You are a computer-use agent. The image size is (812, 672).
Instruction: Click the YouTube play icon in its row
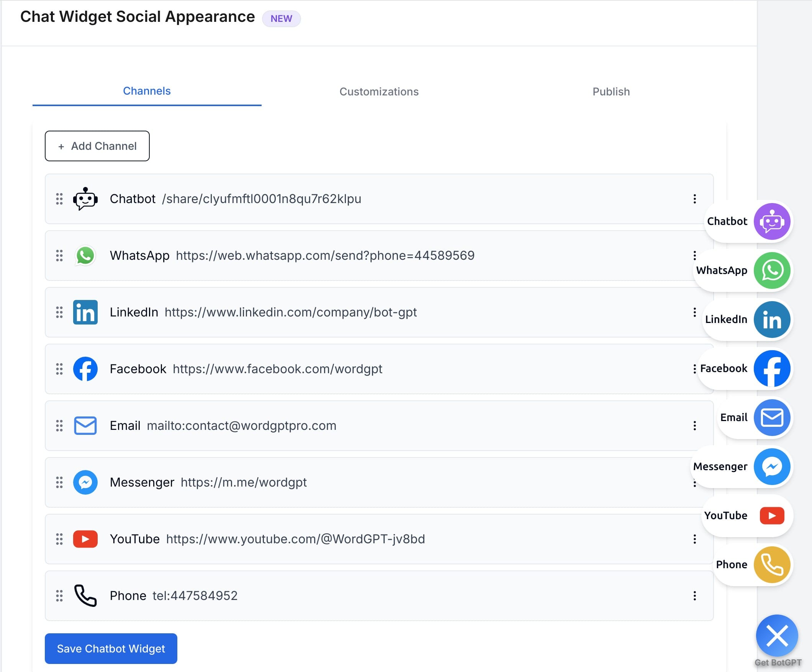[85, 539]
